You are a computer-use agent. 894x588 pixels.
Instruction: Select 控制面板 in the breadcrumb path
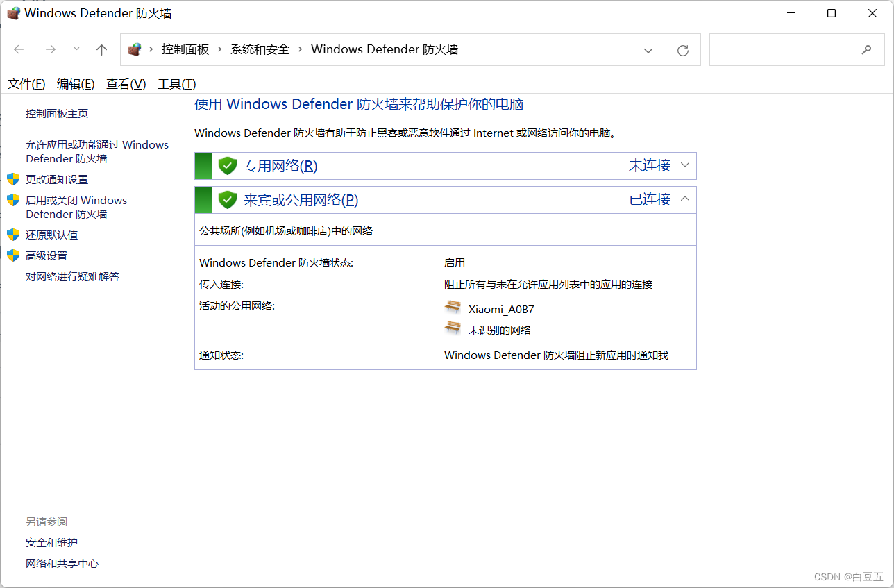(185, 49)
